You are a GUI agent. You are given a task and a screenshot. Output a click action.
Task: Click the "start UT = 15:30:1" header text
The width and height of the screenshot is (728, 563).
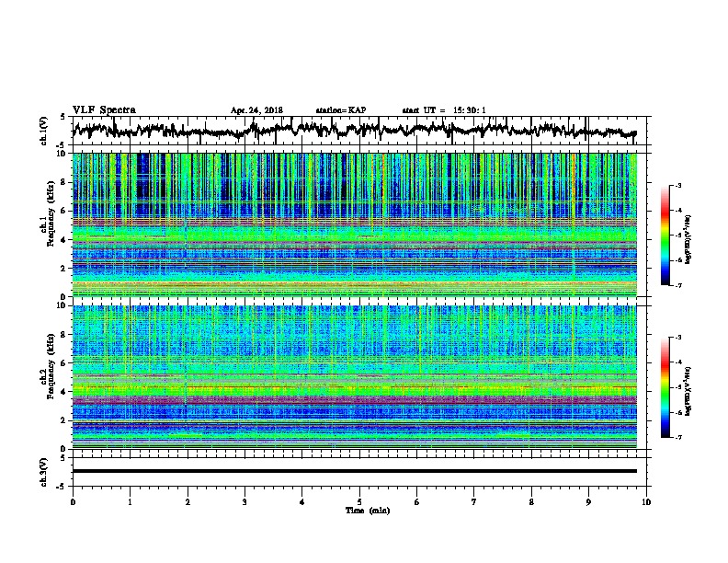(x=444, y=110)
